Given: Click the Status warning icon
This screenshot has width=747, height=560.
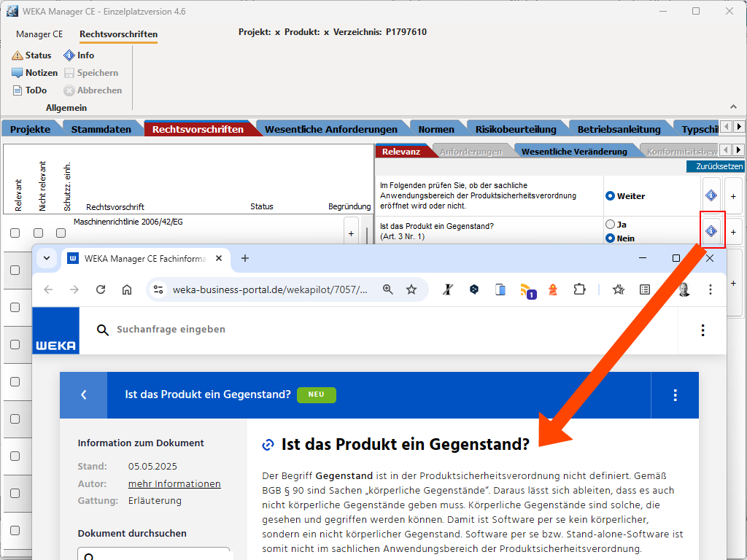Looking at the screenshot, I should (18, 55).
